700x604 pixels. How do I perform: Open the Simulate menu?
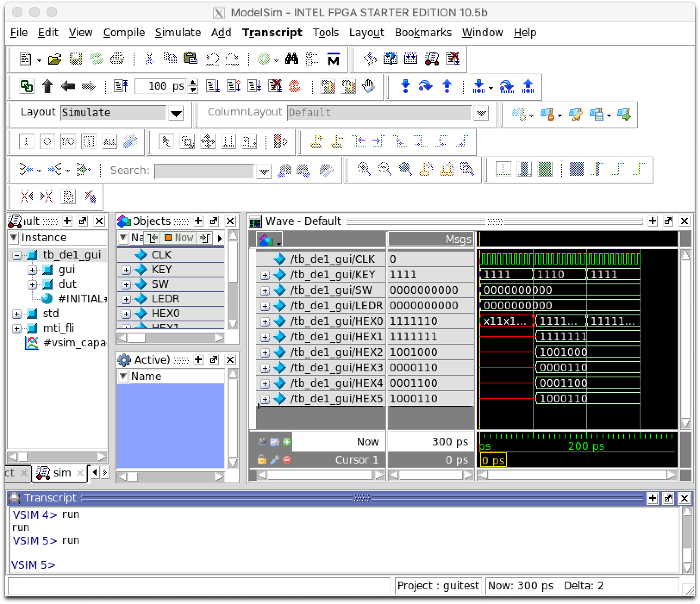click(178, 33)
